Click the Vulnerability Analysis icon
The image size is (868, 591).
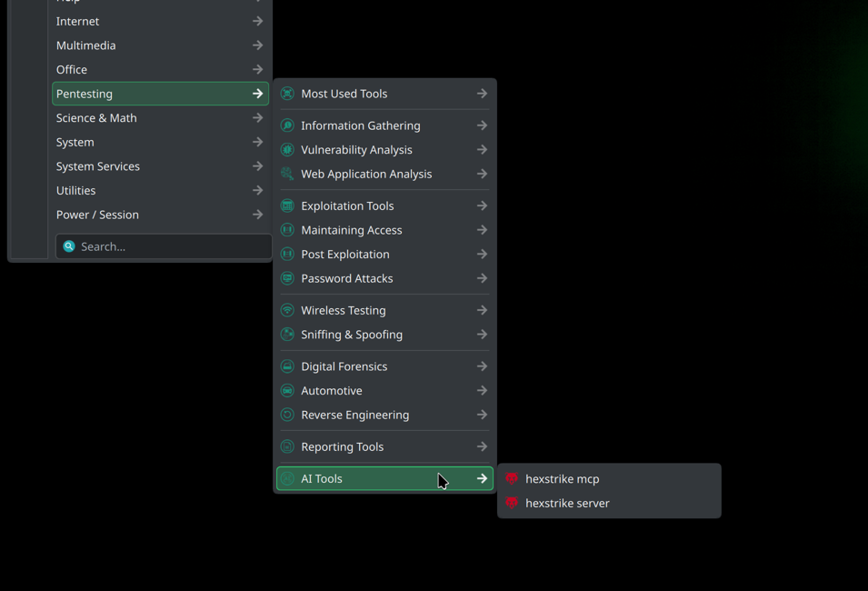[287, 150]
